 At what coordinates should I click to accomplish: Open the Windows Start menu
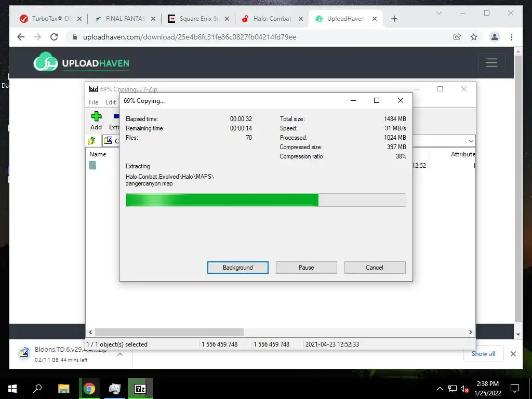[12, 389]
